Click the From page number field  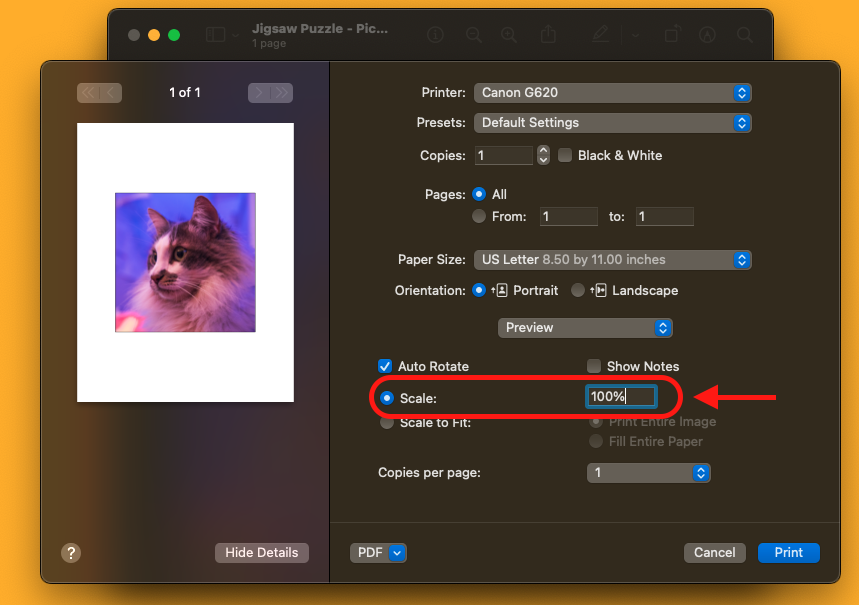569,216
